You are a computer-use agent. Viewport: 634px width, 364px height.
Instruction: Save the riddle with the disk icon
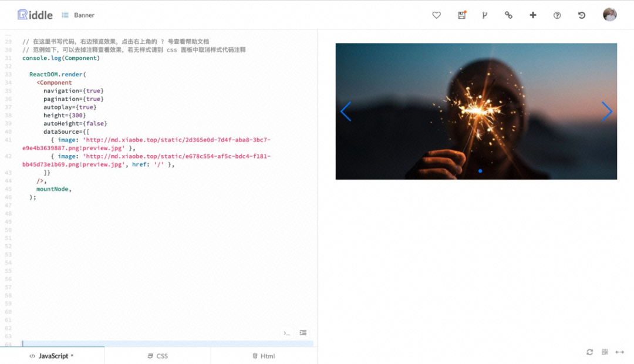[x=462, y=15]
